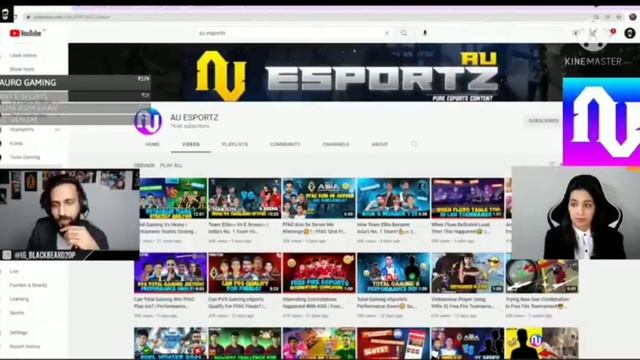Click the search magnifier button
Viewport: 640px width, 360px height.
[x=404, y=33]
